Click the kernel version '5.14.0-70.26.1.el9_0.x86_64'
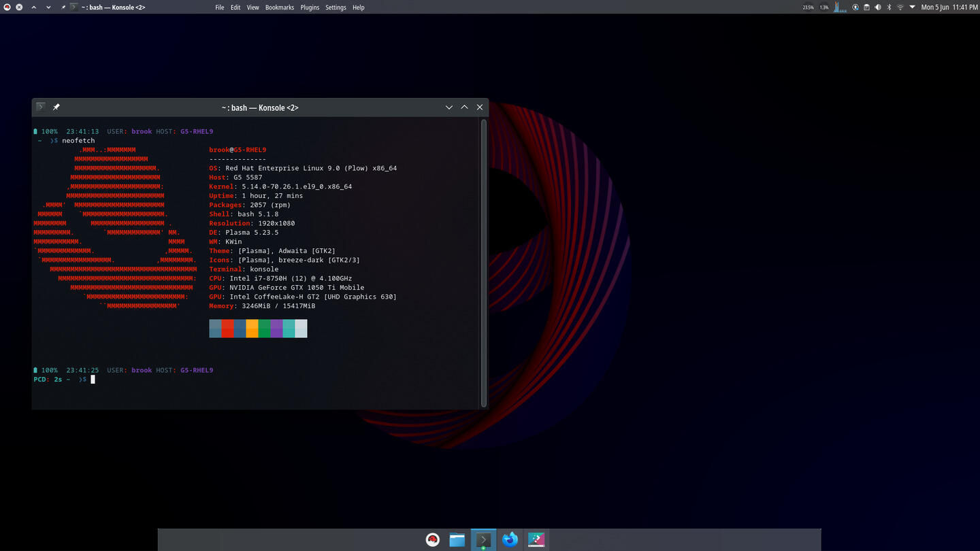The width and height of the screenshot is (980, 551). tap(297, 186)
